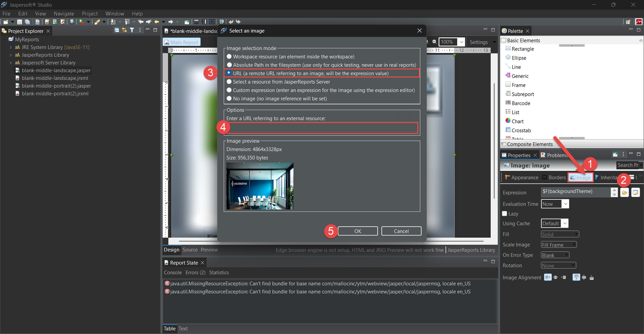644x334 pixels.
Task: Click OK in the Select an image dialog
Action: [357, 231]
